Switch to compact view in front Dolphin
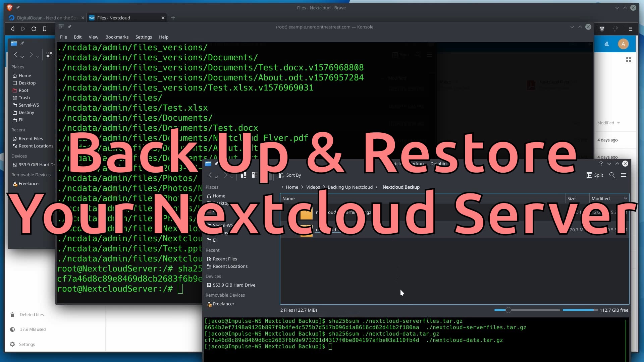 coord(255,175)
